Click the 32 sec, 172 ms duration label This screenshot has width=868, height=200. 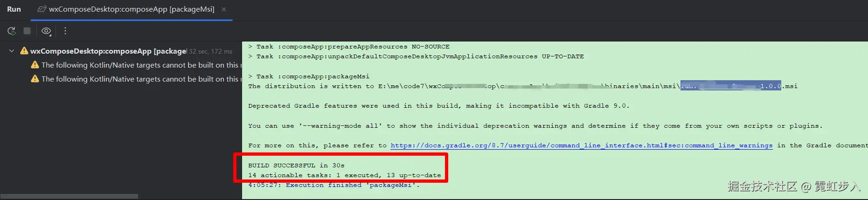pyautogui.click(x=211, y=51)
